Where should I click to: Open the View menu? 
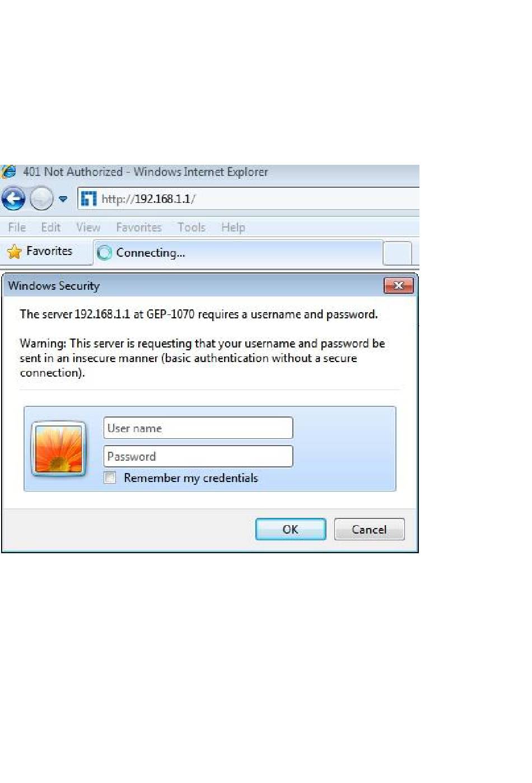[x=88, y=227]
